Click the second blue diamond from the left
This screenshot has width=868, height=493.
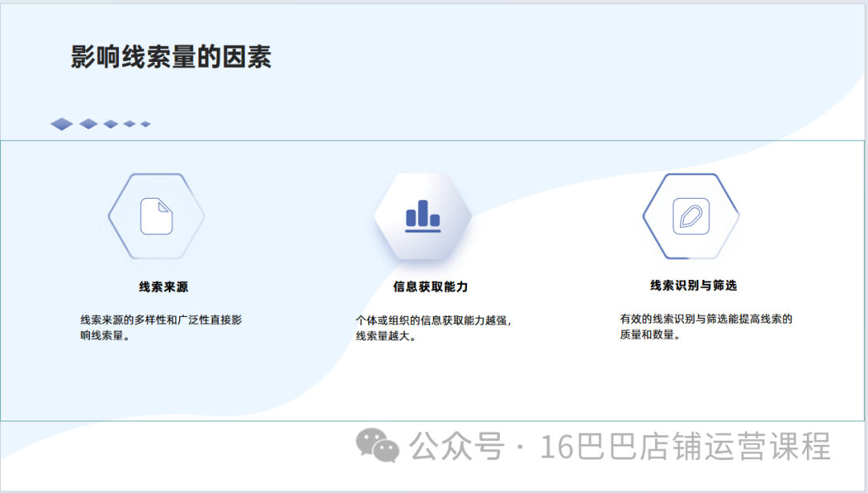point(88,124)
